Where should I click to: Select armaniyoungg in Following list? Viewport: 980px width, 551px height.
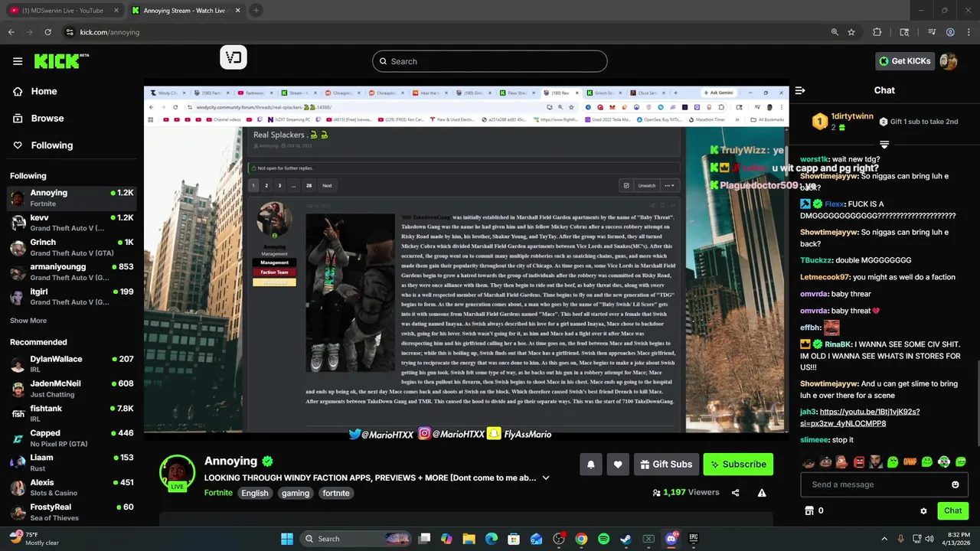[x=70, y=272]
